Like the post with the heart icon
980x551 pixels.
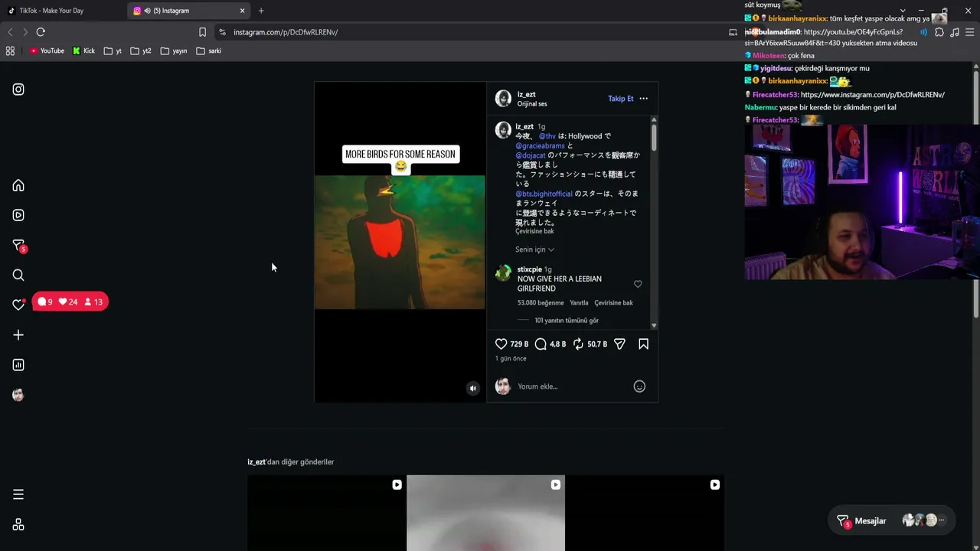(501, 344)
